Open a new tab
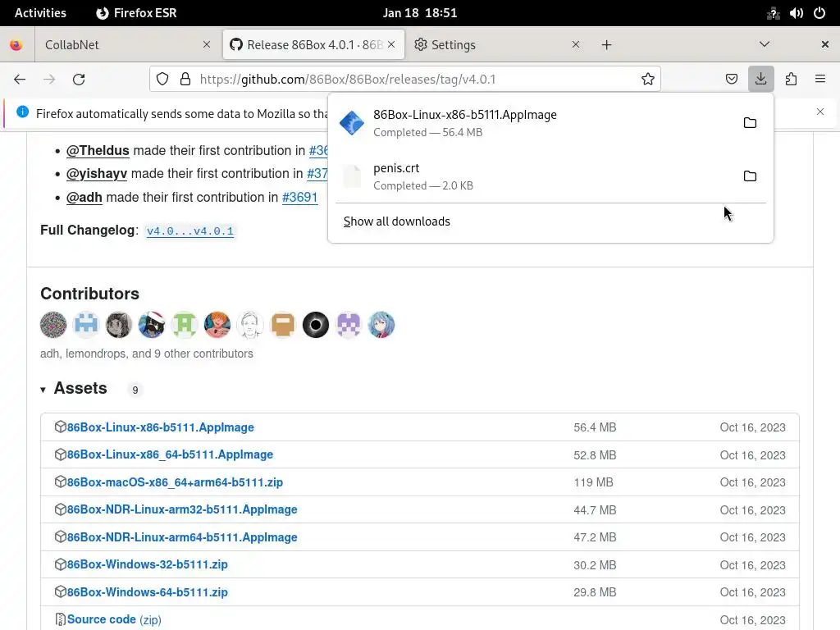Screen dimensions: 840x630 click(606, 45)
